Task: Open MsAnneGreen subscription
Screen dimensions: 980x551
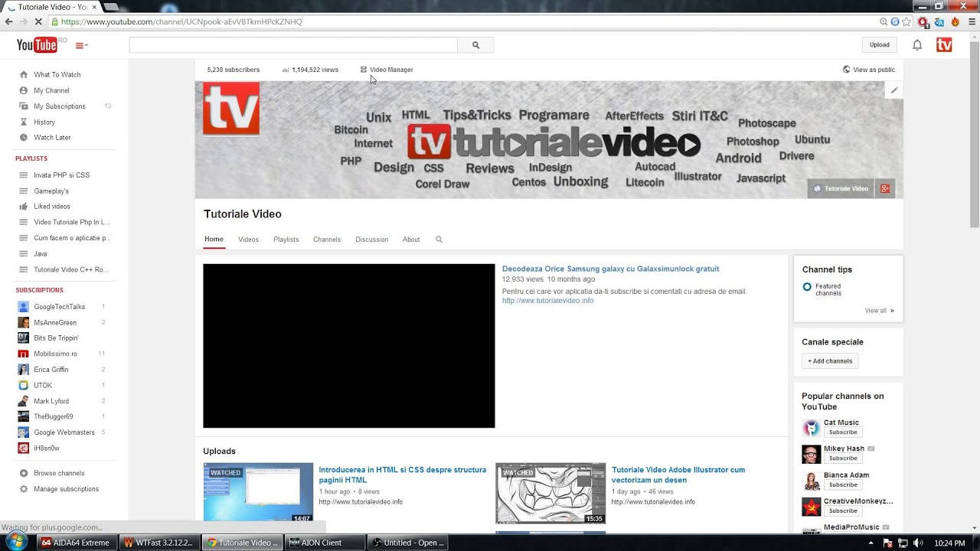Action: click(55, 322)
